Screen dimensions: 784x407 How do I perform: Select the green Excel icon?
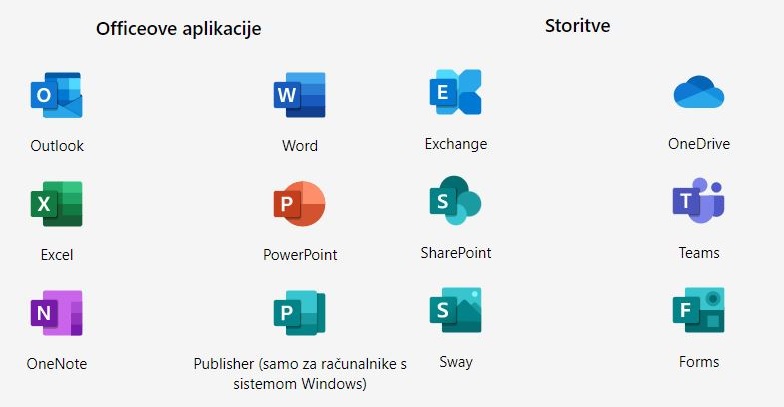56,204
